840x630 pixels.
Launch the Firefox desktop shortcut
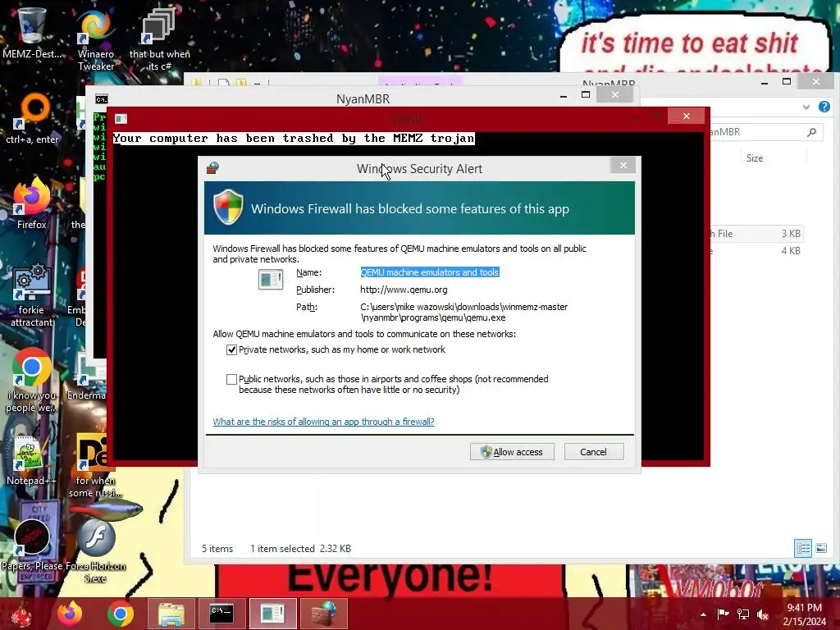pyautogui.click(x=32, y=203)
